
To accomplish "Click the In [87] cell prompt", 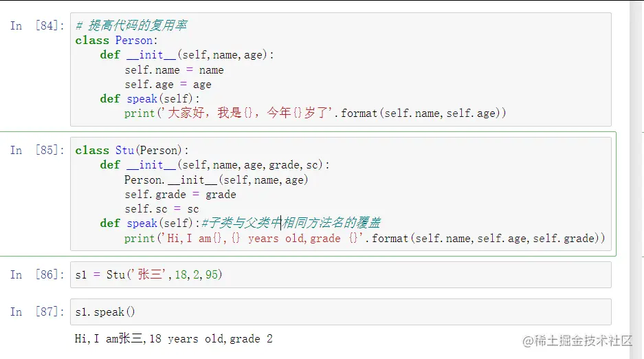I will pos(37,312).
